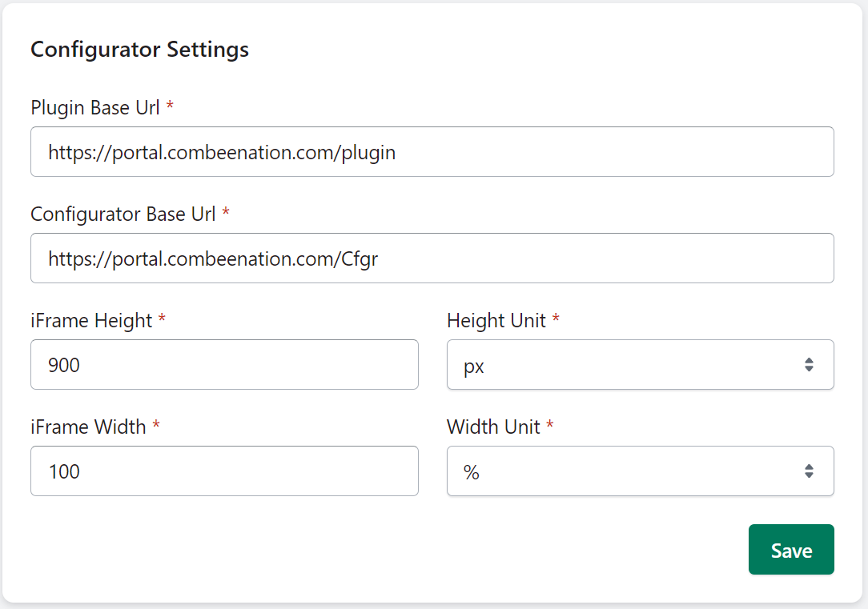The image size is (868, 609).
Task: Click the Width Unit label text
Action: point(493,427)
